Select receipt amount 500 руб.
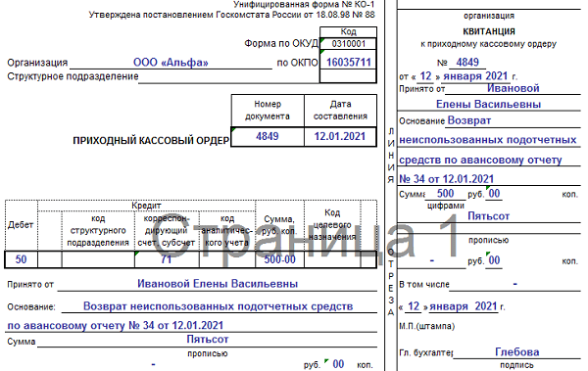Screen dimensions: 588x371 coord(445,194)
